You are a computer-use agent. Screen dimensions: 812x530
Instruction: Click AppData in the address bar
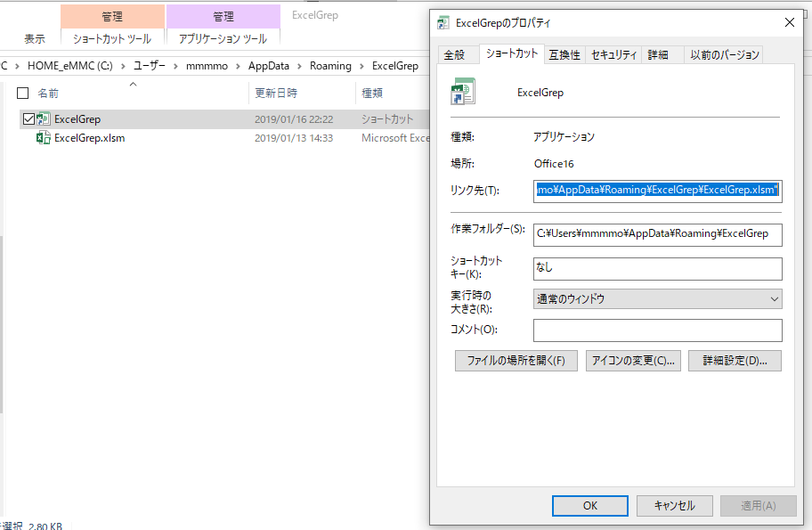[268, 66]
